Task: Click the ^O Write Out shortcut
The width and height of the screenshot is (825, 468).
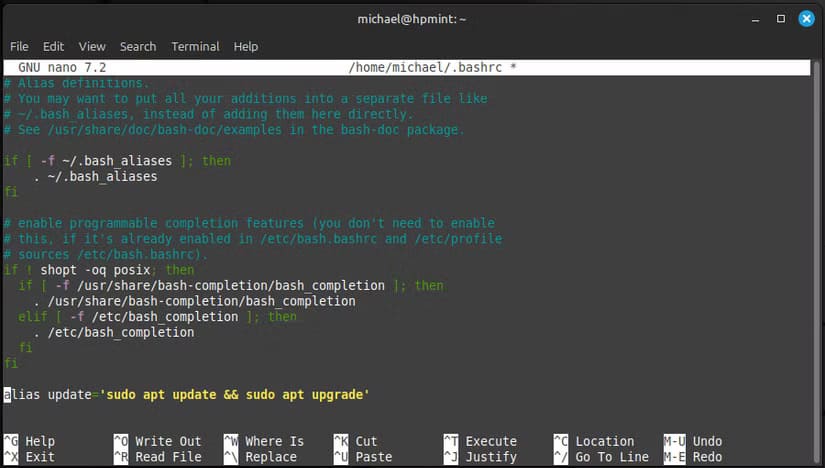Action: [x=157, y=441]
